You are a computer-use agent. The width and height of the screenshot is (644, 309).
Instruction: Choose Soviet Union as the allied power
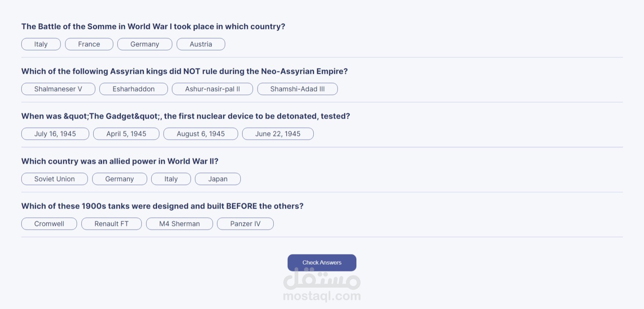(x=54, y=179)
